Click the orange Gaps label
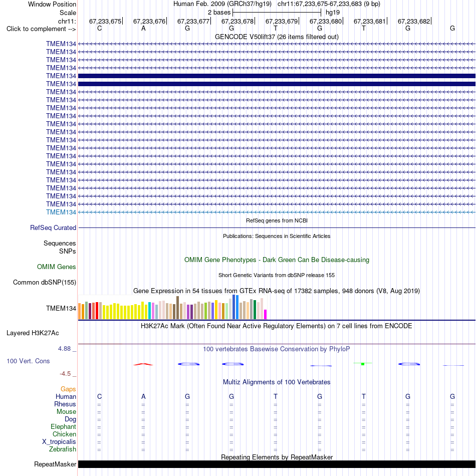476x476 pixels. (68, 389)
